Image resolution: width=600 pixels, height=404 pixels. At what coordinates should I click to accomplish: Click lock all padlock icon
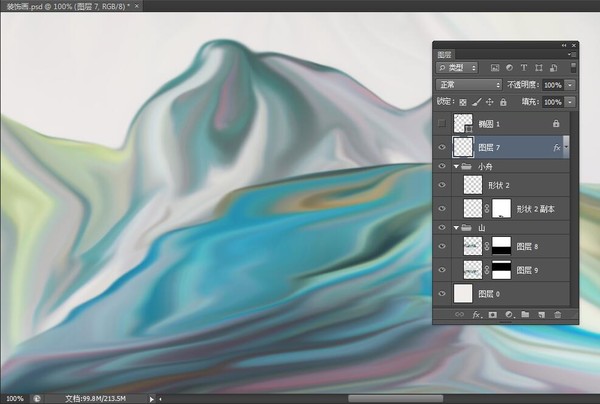coord(503,102)
